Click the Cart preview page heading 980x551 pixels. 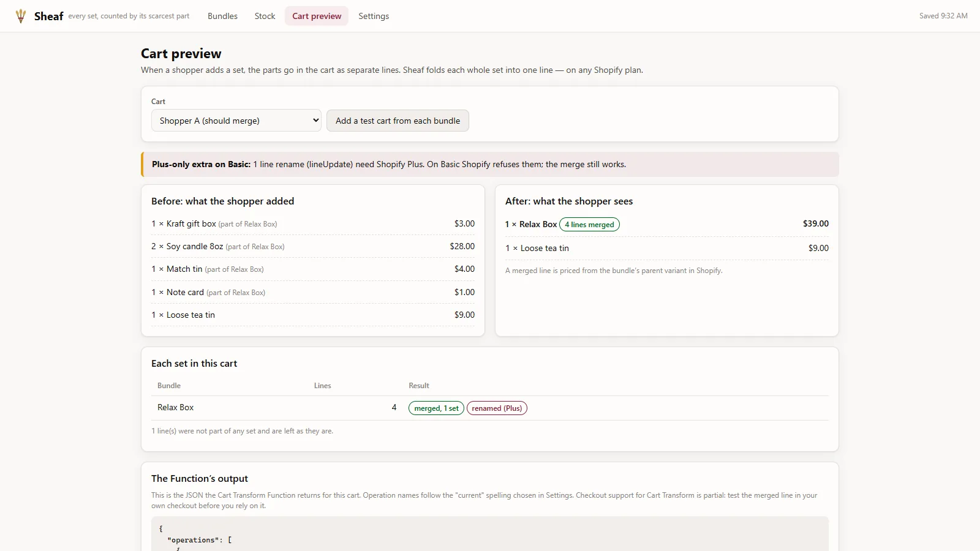click(x=181, y=54)
